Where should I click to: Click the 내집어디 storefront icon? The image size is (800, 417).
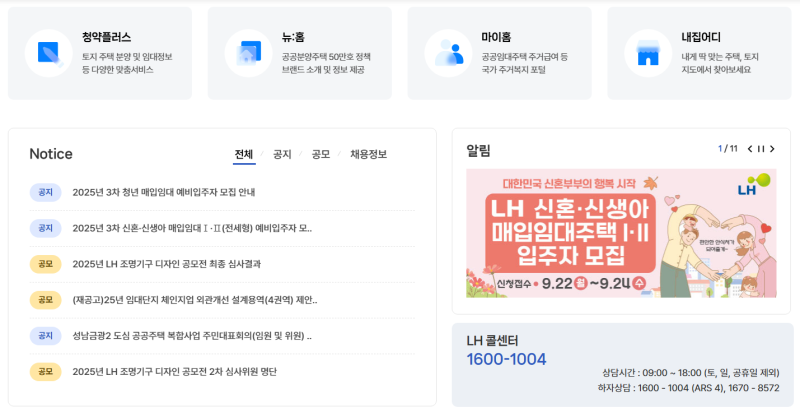coord(648,53)
